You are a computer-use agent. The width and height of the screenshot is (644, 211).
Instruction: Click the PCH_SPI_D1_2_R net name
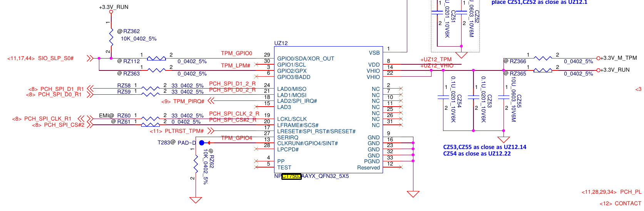[x=232, y=84]
